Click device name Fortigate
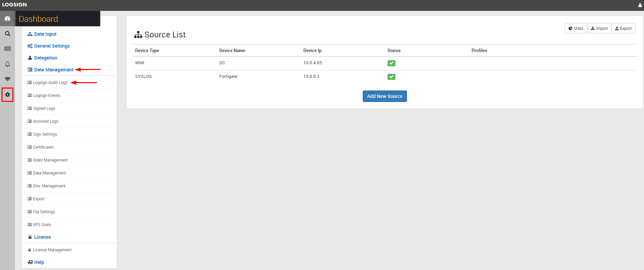644x270 pixels. pos(228,77)
